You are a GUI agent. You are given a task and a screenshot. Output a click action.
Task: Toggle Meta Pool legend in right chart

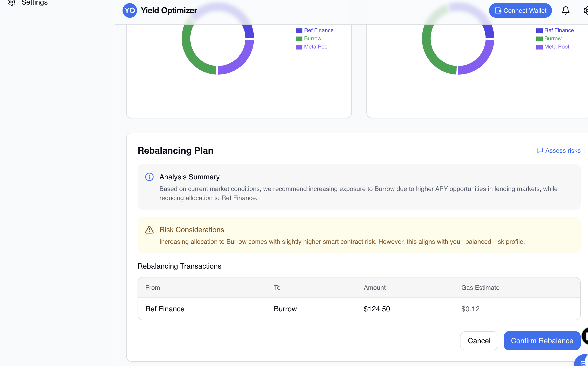click(x=556, y=47)
